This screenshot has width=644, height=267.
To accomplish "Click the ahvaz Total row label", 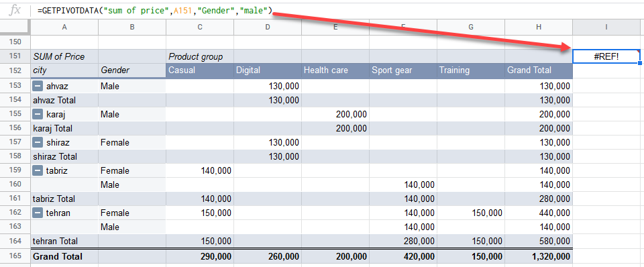I will (64, 100).
